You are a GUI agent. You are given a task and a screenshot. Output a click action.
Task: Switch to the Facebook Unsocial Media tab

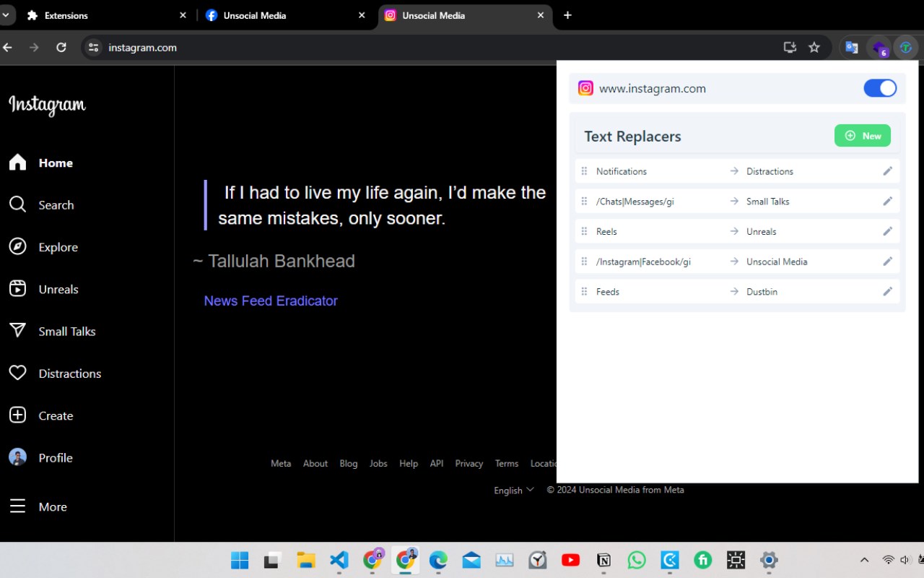pyautogui.click(x=286, y=15)
